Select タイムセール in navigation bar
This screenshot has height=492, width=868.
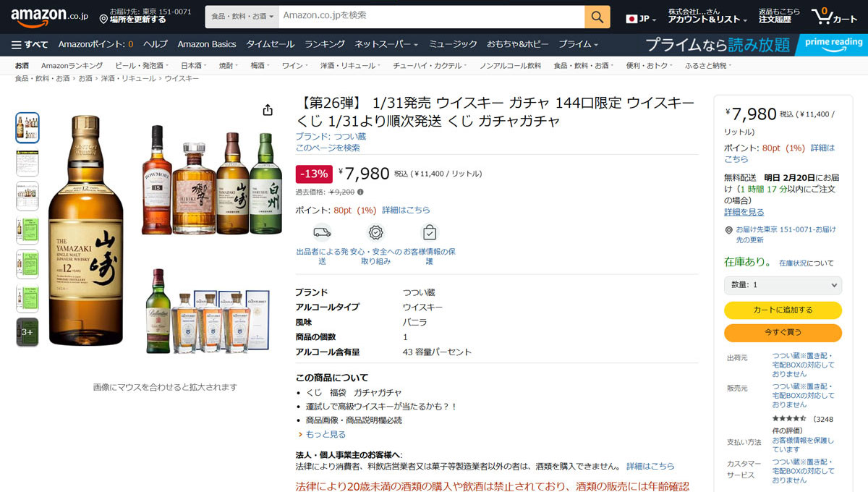(x=270, y=44)
